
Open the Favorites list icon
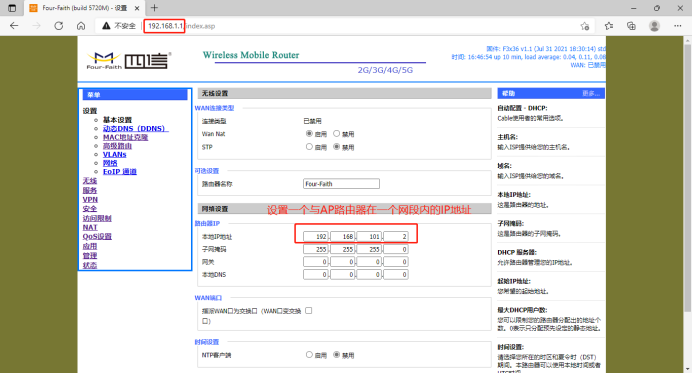609,26
